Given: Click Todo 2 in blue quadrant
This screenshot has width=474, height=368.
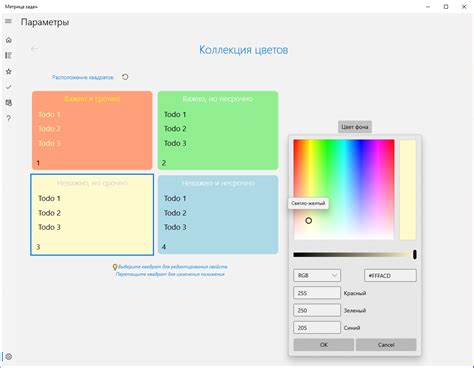Looking at the screenshot, I should [x=175, y=213].
